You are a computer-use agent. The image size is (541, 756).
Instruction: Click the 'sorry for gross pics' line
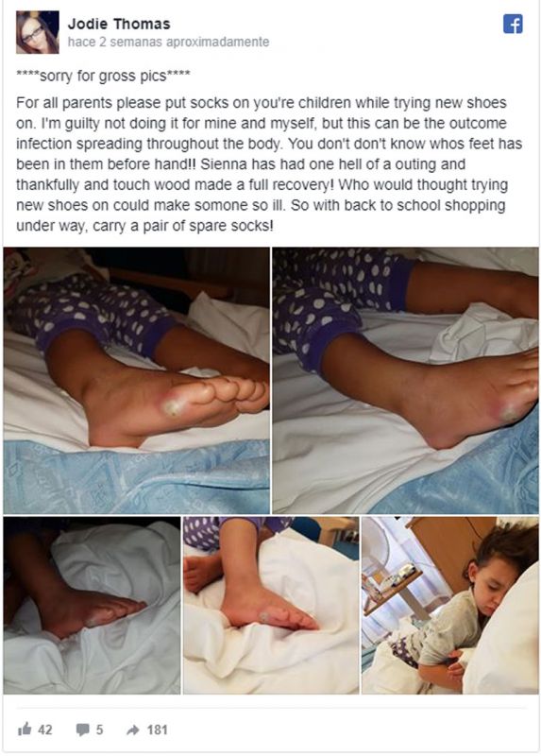[x=103, y=76]
